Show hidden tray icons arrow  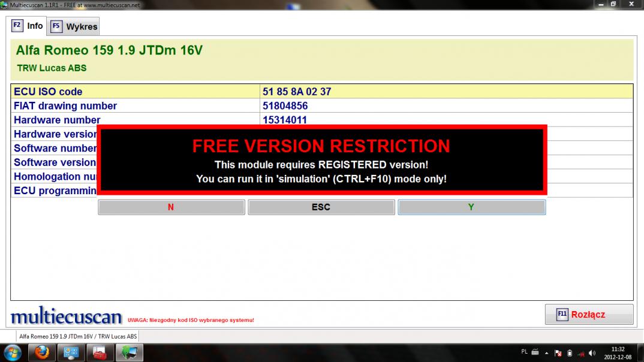coord(546,353)
